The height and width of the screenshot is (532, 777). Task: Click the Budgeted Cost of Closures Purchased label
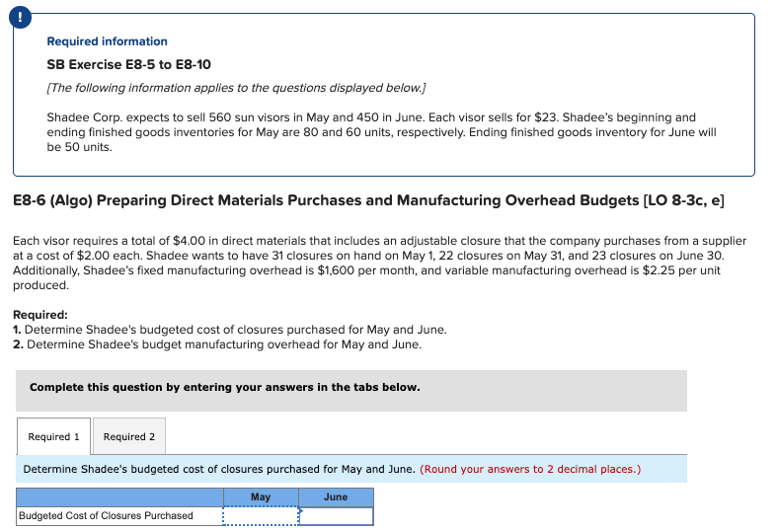click(x=106, y=515)
